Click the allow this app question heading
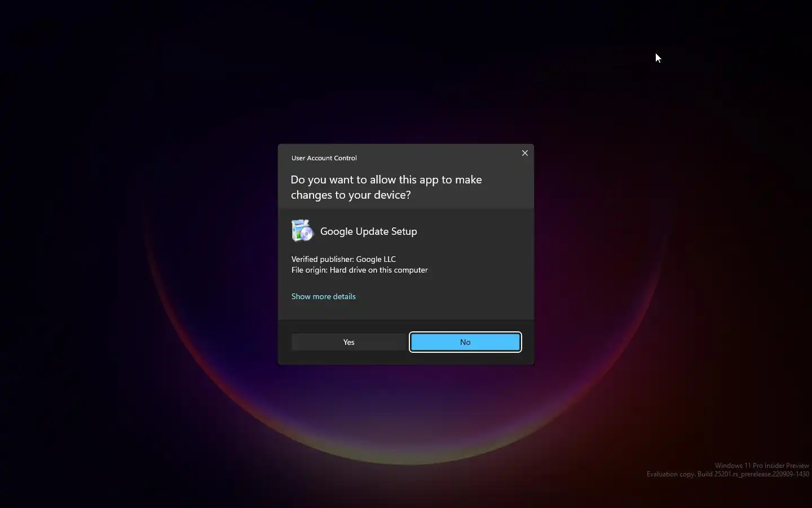Viewport: 812px width, 508px height. [386, 187]
